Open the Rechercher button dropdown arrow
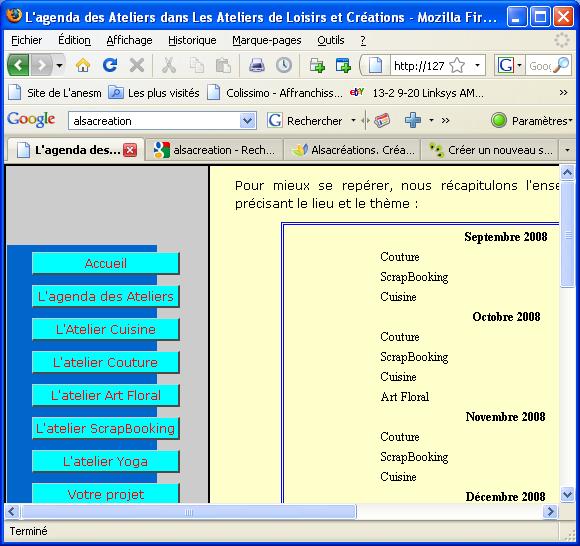This screenshot has height=546, width=580. click(x=353, y=121)
